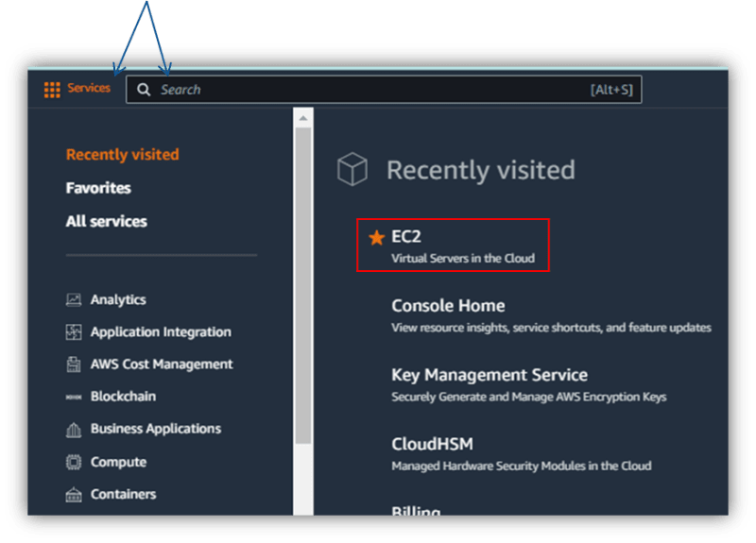Viewport: 756px width, 543px height.
Task: Select the Recently visited tab
Action: click(x=122, y=155)
